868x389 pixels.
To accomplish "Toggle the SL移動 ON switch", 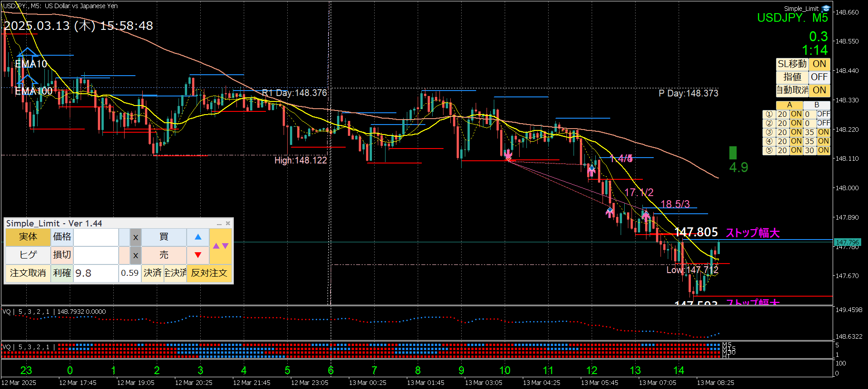I will (x=819, y=64).
